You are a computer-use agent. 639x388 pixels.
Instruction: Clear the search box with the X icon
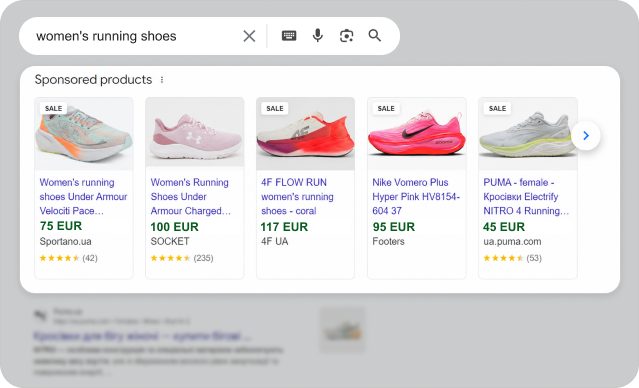pos(249,36)
